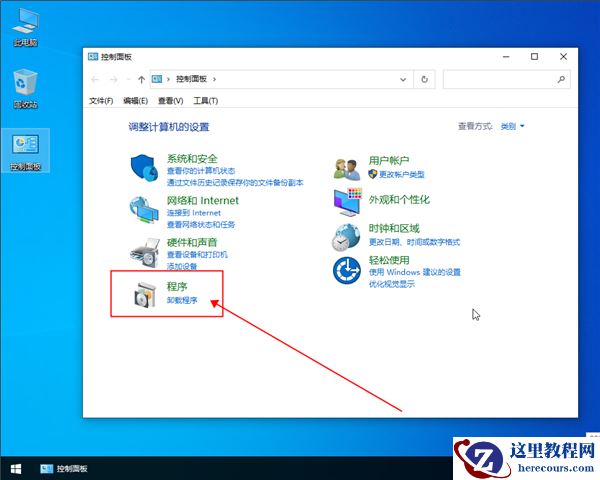
Task: Select the Recycle Bin desktop icon
Action: [25, 88]
